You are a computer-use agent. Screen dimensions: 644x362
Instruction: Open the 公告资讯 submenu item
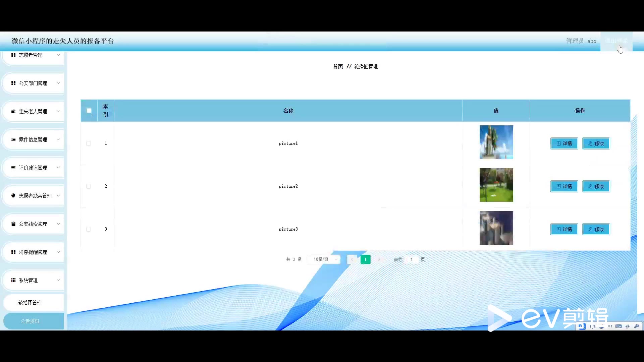point(34,321)
